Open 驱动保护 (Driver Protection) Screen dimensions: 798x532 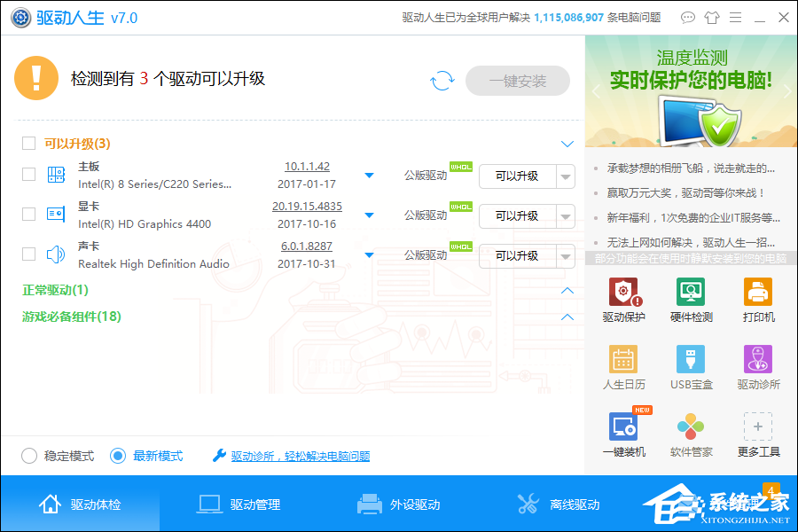coord(623,299)
